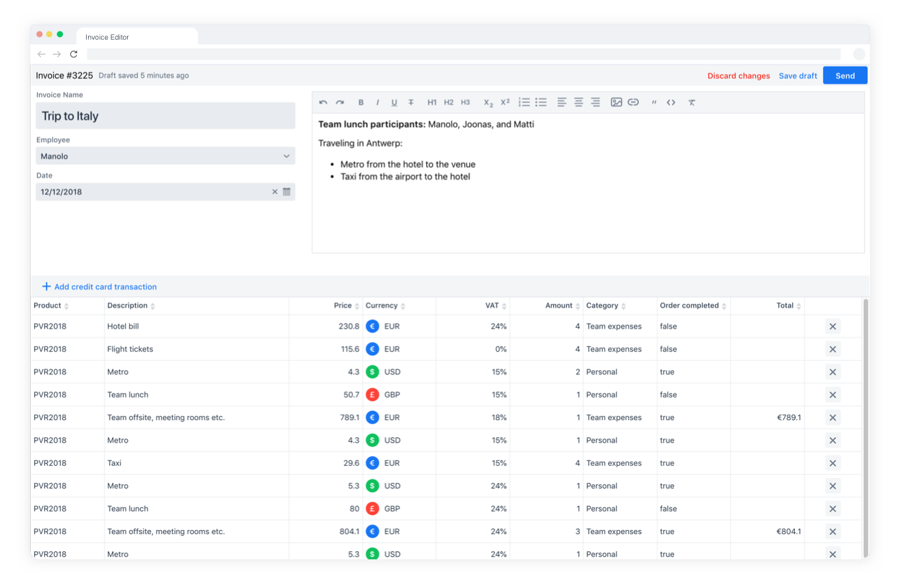Clear the date field value
The image size is (900, 588).
[x=275, y=192]
